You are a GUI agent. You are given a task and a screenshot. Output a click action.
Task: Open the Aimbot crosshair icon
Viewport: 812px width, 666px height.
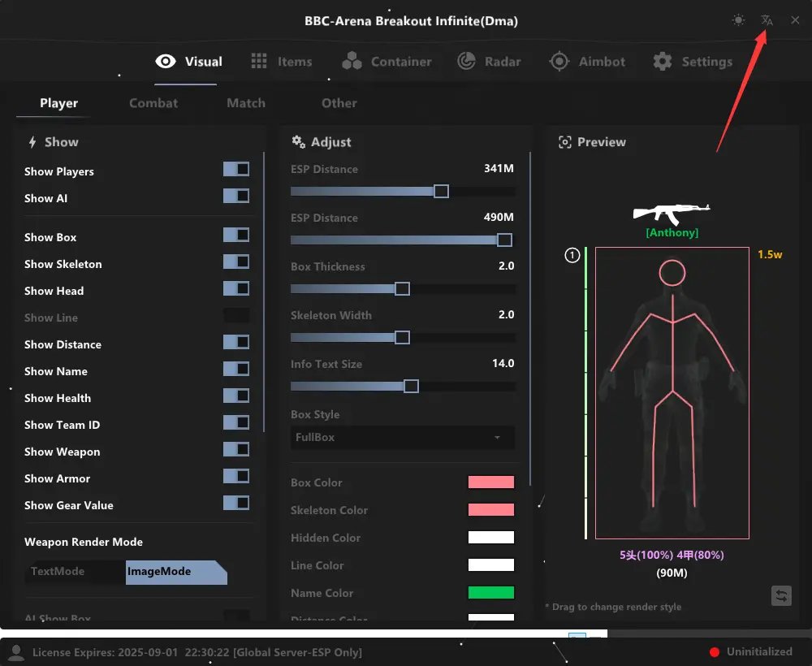(559, 61)
